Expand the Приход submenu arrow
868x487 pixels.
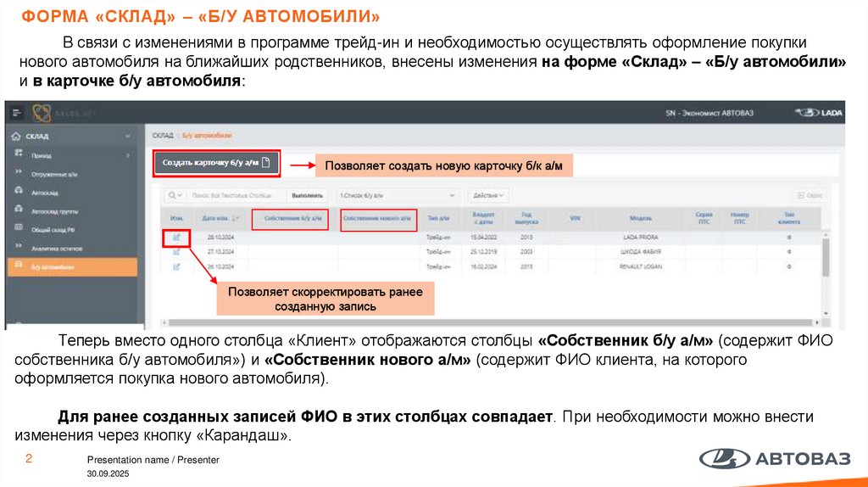tap(128, 155)
